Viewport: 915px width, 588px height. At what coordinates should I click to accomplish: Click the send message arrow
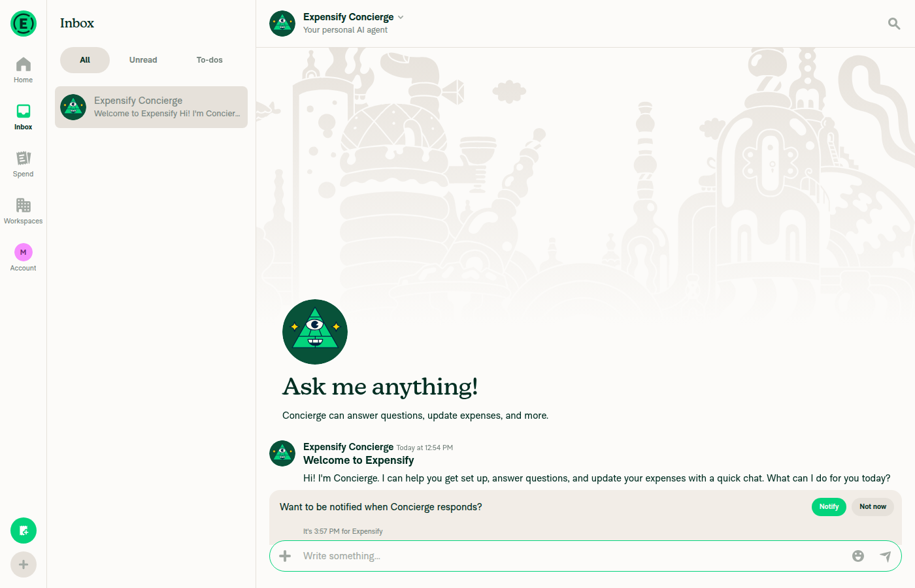click(x=886, y=556)
